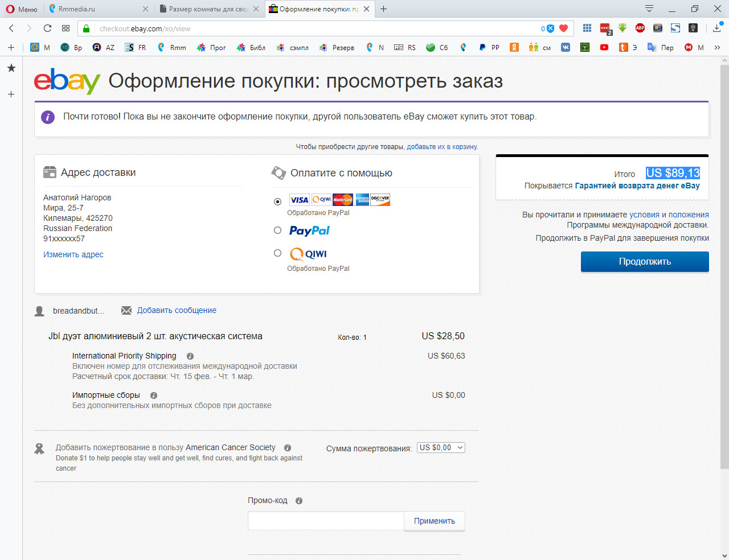Open the Speed Dial grid

[x=66, y=28]
